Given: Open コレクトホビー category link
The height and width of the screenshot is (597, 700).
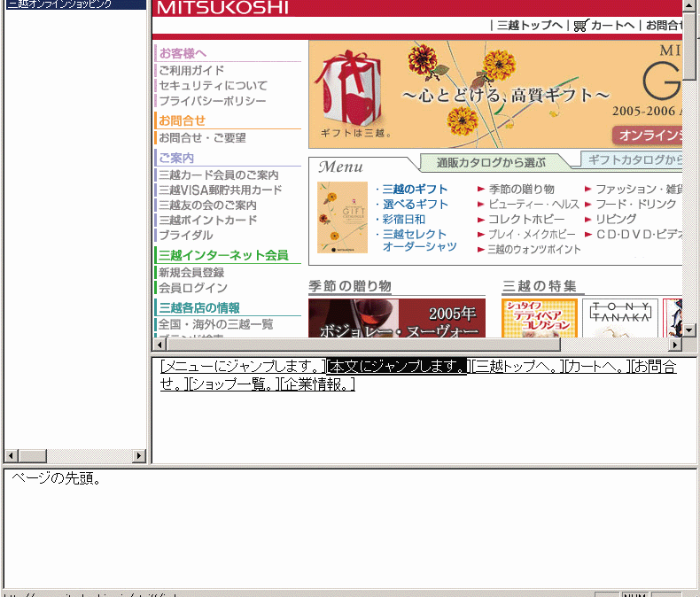Looking at the screenshot, I should (x=526, y=220).
